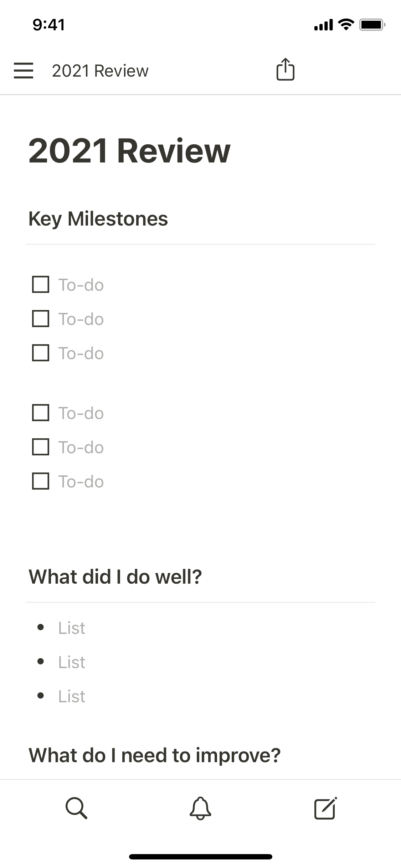Tap the share page icon

click(285, 69)
